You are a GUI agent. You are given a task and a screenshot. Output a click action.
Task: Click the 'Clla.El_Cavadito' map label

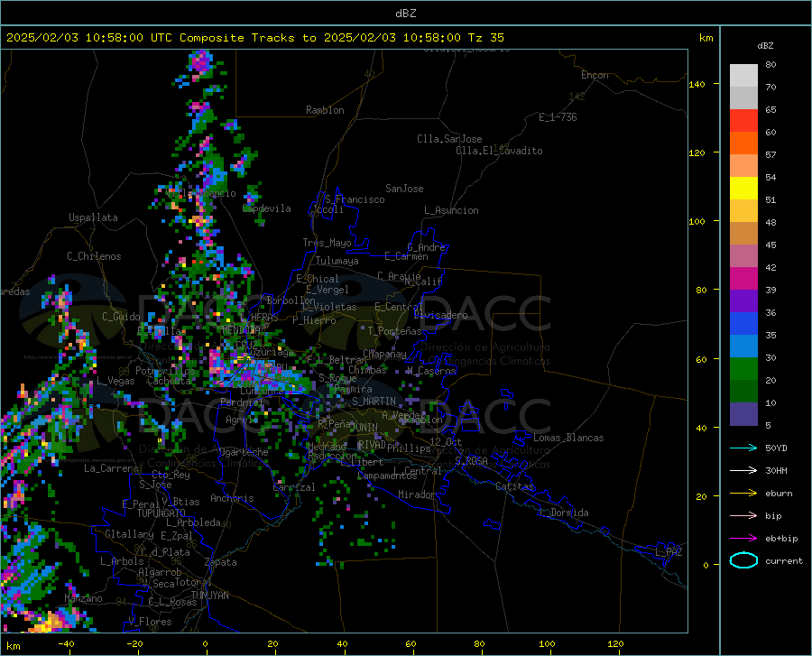pos(499,151)
